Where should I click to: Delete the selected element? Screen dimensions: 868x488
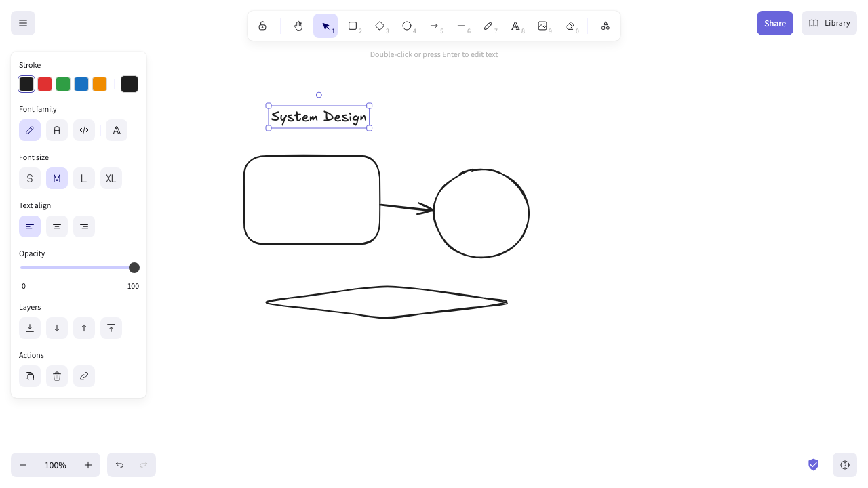pyautogui.click(x=57, y=376)
